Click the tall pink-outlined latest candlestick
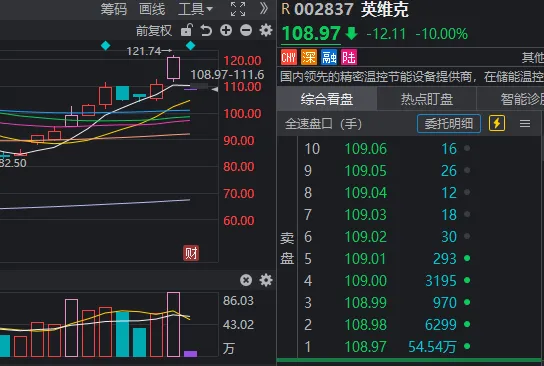 (x=173, y=68)
